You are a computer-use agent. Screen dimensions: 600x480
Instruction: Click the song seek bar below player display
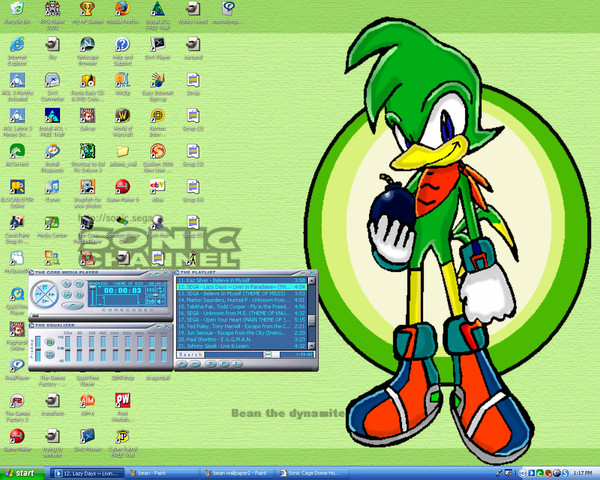tap(101, 315)
